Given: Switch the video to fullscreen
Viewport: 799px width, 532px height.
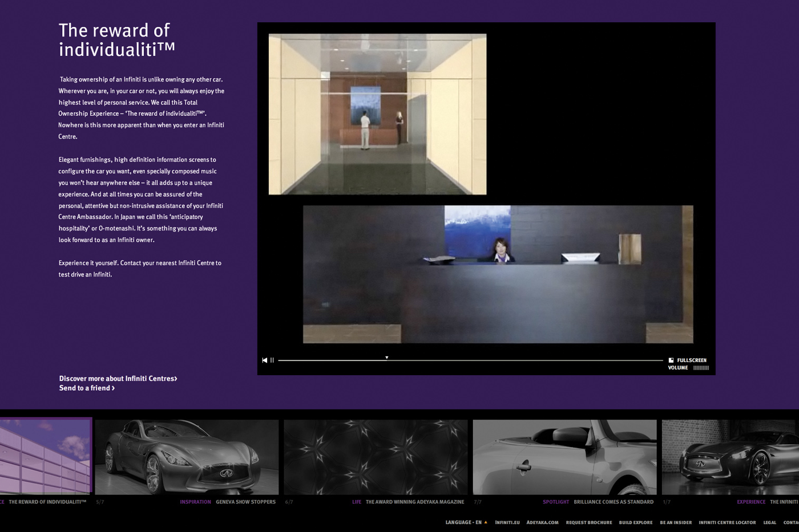Looking at the screenshot, I should [688, 360].
